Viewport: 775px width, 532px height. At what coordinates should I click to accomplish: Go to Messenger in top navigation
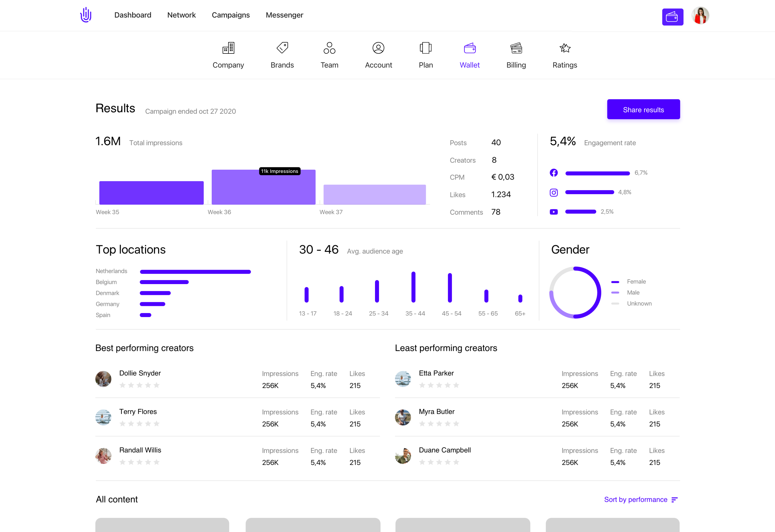click(x=284, y=15)
